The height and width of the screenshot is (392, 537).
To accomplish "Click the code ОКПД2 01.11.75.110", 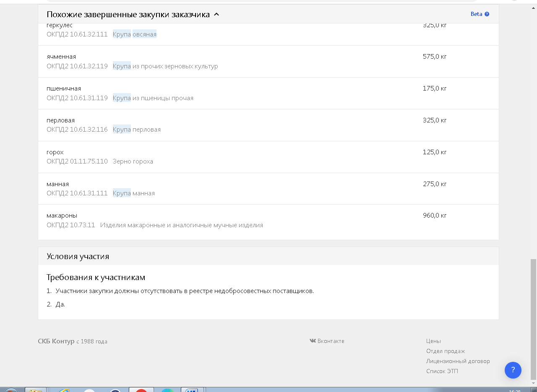I will (x=77, y=161).
